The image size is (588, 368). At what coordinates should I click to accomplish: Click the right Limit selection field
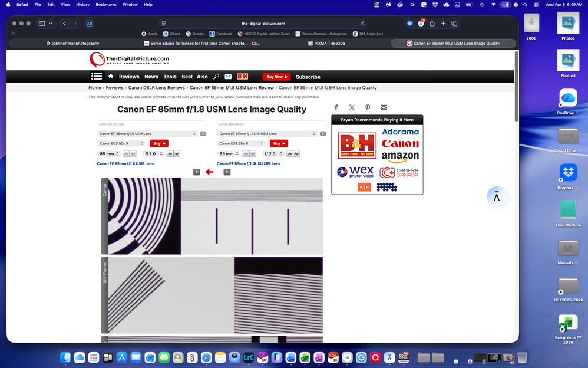[x=272, y=124]
